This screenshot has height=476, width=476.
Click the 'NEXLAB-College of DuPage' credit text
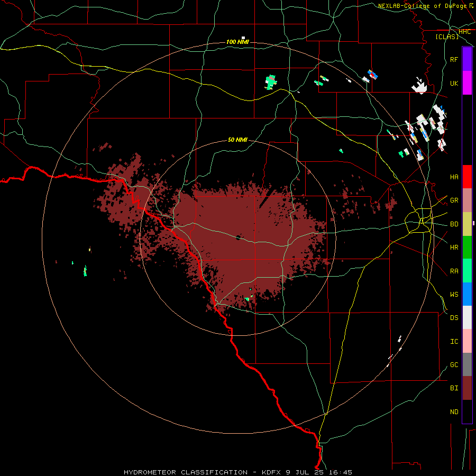click(422, 6)
